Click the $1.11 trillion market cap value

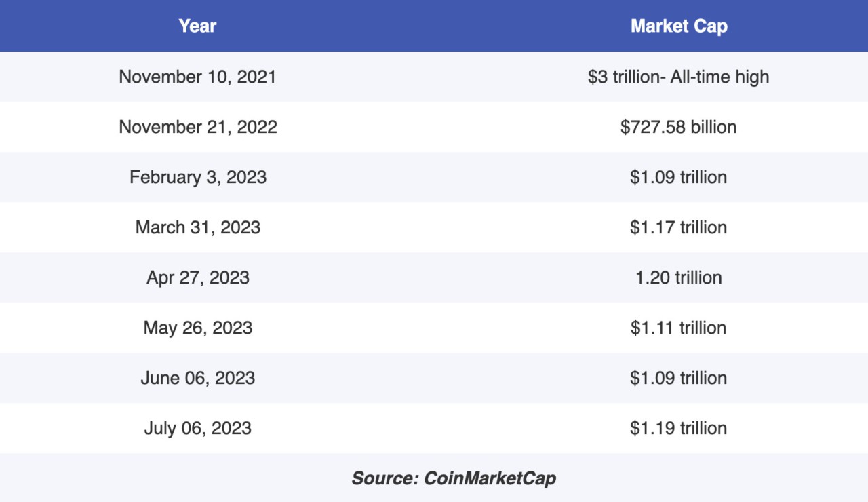678,328
